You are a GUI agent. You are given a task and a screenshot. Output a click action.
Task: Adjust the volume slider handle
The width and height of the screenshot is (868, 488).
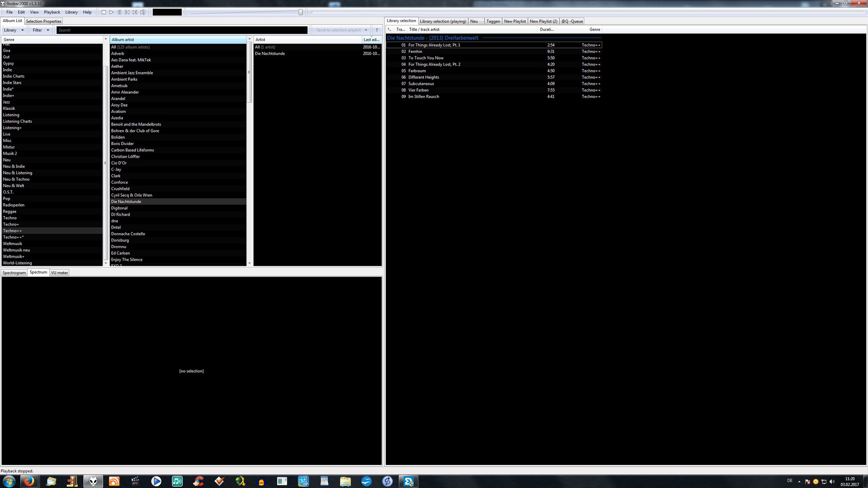[301, 12]
